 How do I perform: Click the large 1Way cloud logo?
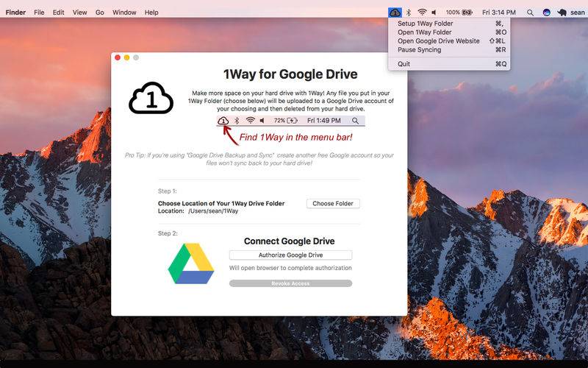click(x=151, y=98)
